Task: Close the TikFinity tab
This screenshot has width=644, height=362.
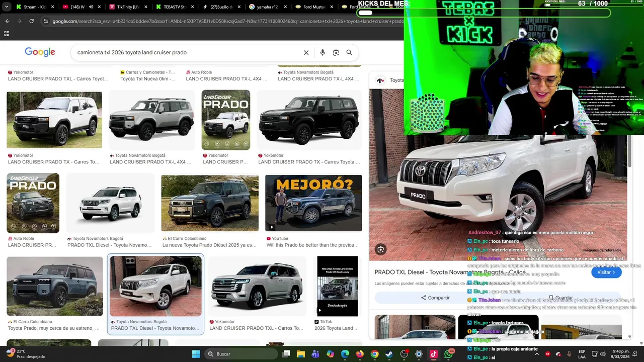Action: click(145, 7)
